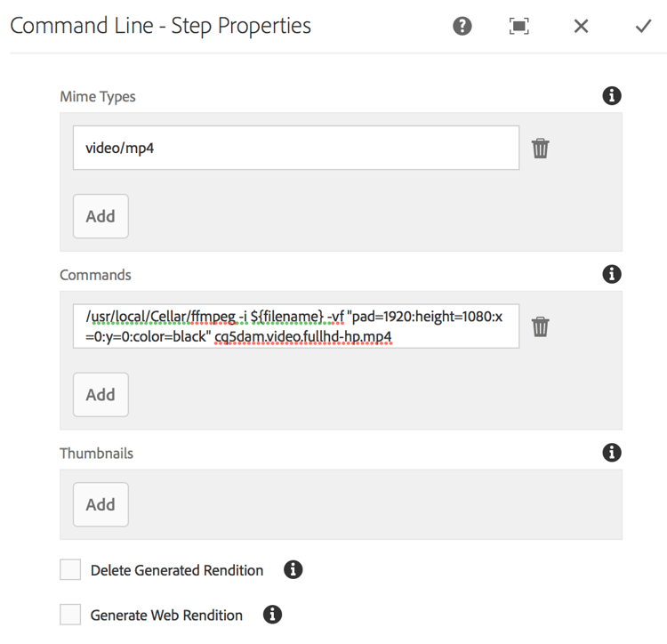Click the Delete Generated Rendition label
Viewport: 667px width, 644px height.
click(x=177, y=570)
